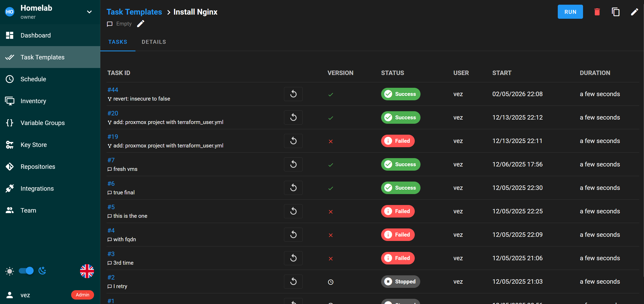Switch to the DETAILS tab
The image size is (644, 304).
[x=154, y=42]
